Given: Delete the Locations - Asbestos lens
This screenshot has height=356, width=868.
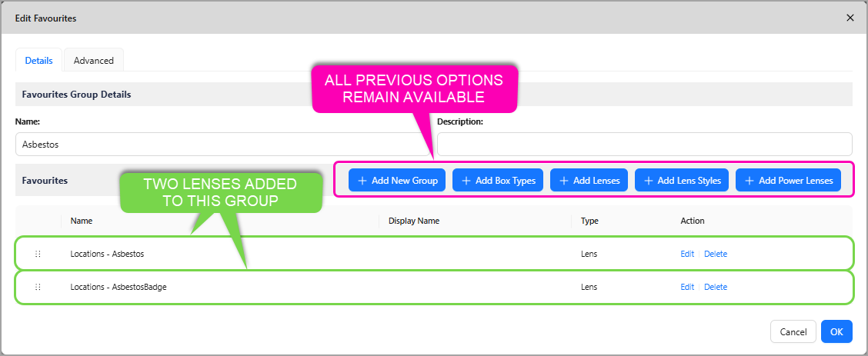Looking at the screenshot, I should pyautogui.click(x=715, y=254).
